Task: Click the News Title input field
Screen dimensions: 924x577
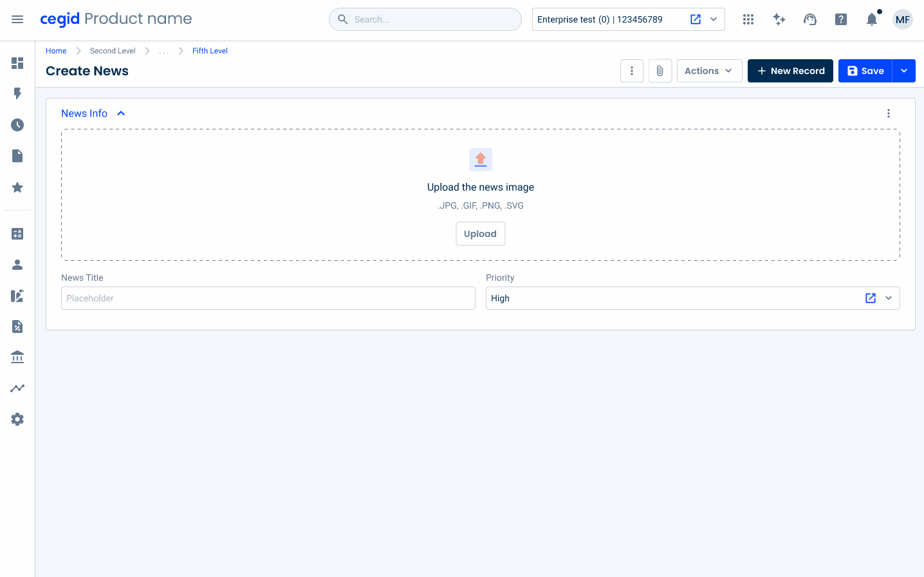Action: (268, 298)
